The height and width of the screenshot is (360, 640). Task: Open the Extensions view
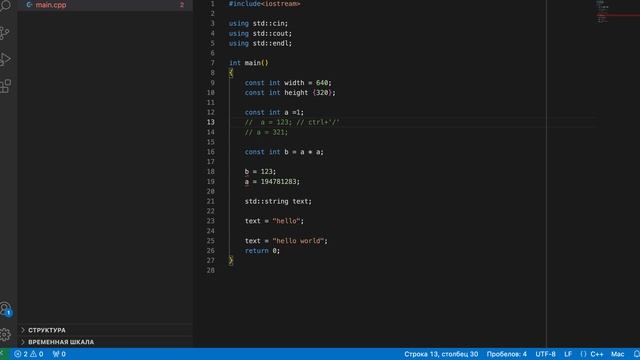(6, 86)
